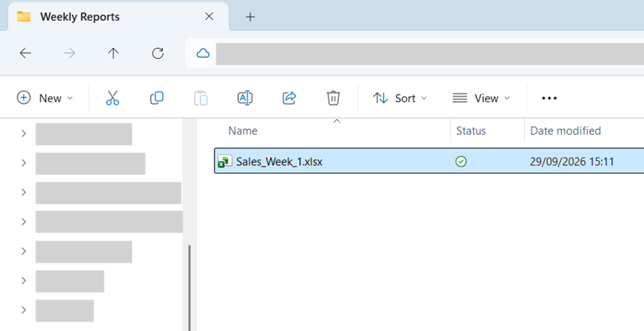
Task: Refresh the folder view
Action: (158, 53)
